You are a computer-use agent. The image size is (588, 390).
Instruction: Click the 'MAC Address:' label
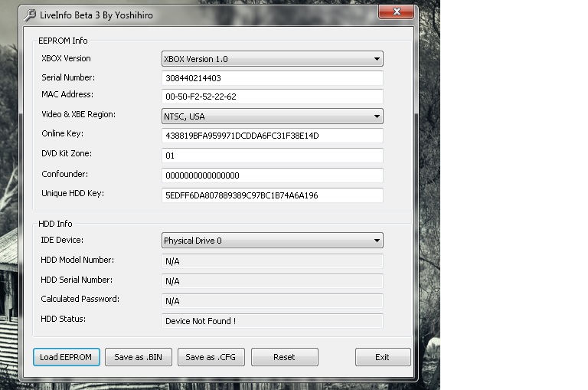pyautogui.click(x=67, y=94)
